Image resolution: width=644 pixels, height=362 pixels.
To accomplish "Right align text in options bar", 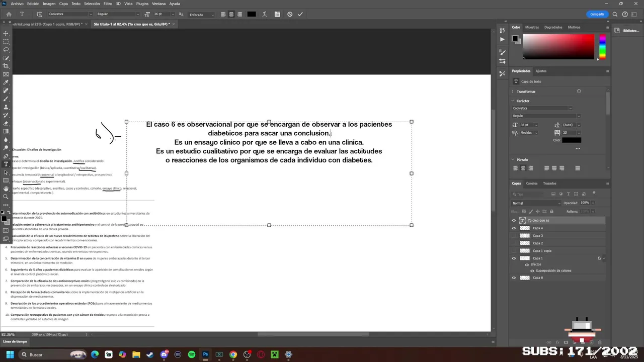I will 239,14.
